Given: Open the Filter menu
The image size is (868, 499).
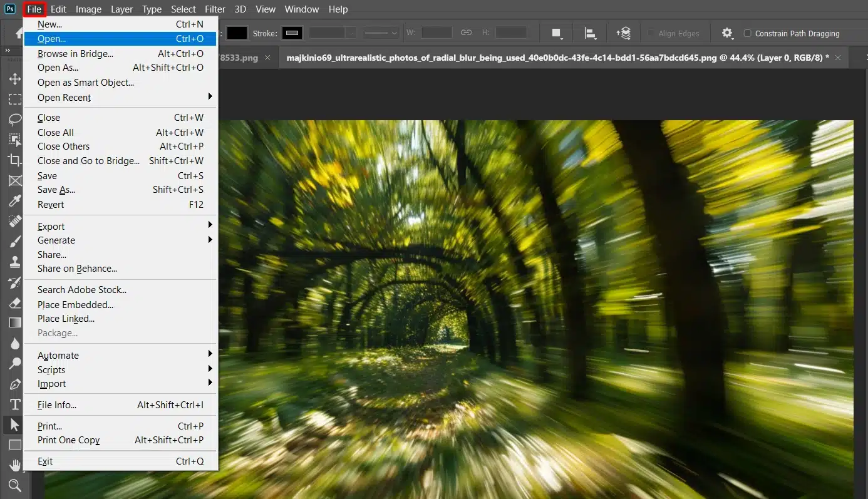Looking at the screenshot, I should pyautogui.click(x=215, y=9).
